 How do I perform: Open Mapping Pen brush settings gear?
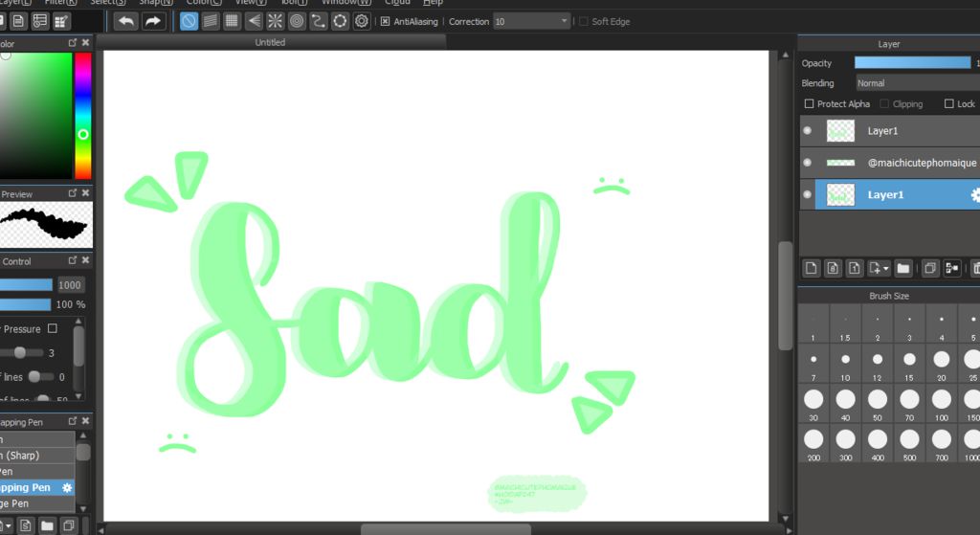[68, 487]
